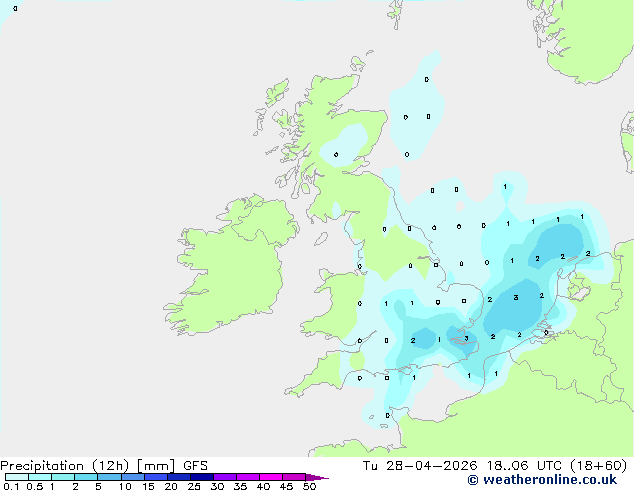
Task: Click the '0.5' legend scale label
Action: coord(35,486)
